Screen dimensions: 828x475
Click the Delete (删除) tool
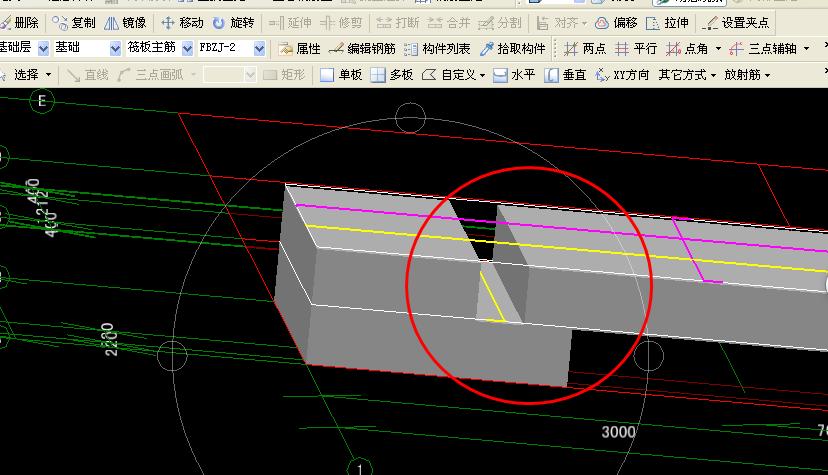[x=20, y=23]
